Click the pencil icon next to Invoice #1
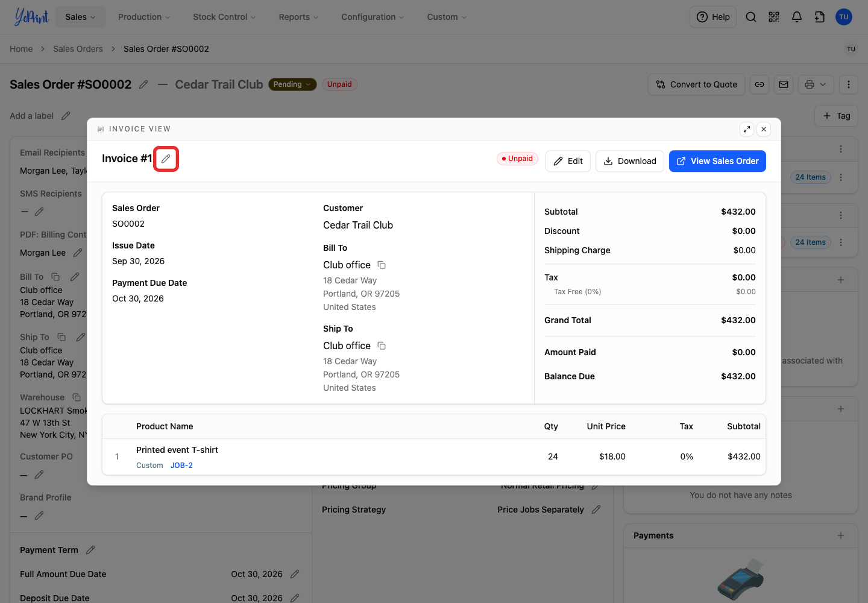 tap(166, 159)
